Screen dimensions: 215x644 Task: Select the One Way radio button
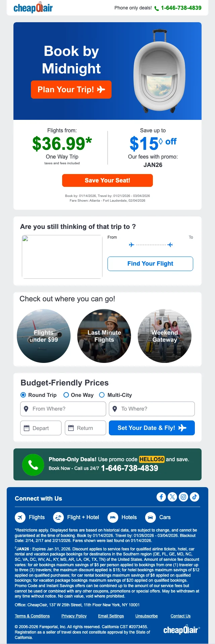click(66, 395)
